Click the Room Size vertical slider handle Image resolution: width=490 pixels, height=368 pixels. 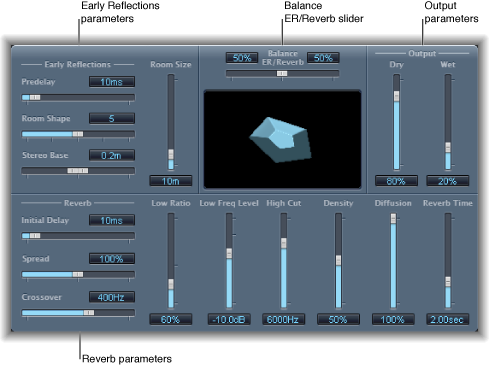click(x=171, y=154)
